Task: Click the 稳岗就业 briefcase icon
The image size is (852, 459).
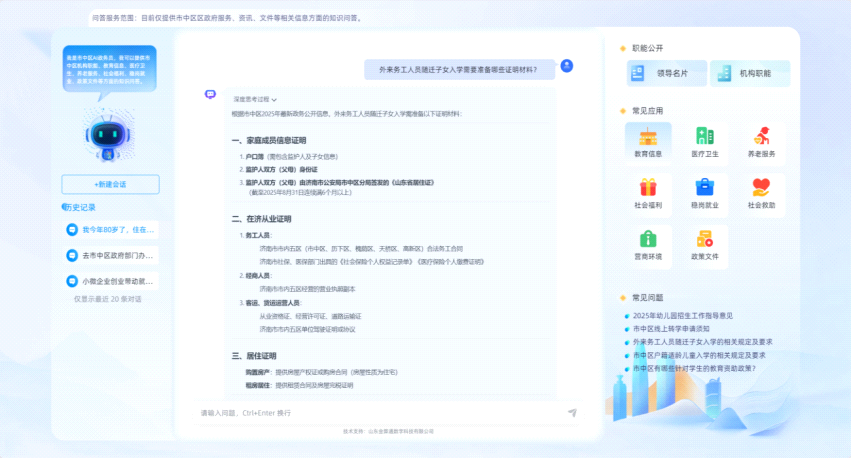Action: pyautogui.click(x=705, y=188)
